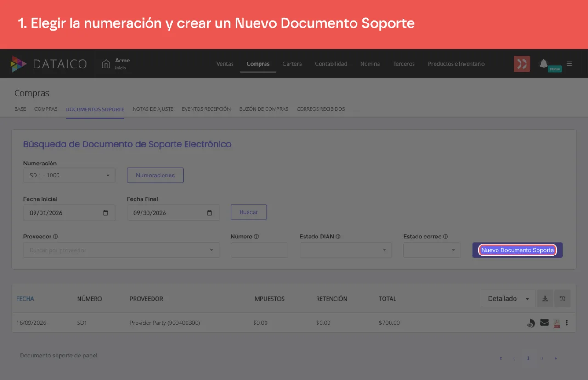Open the PDF icon for SD1
The height and width of the screenshot is (380, 588).
click(x=556, y=323)
